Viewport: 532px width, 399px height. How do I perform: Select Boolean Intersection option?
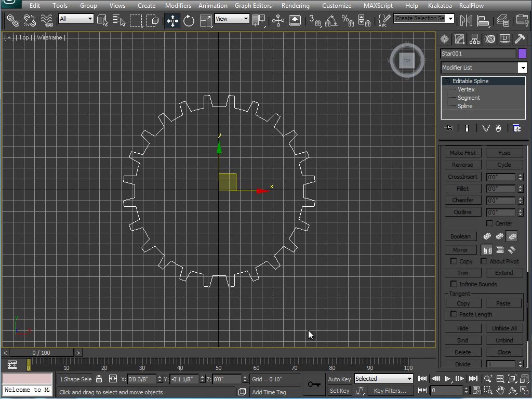pyautogui.click(x=512, y=236)
